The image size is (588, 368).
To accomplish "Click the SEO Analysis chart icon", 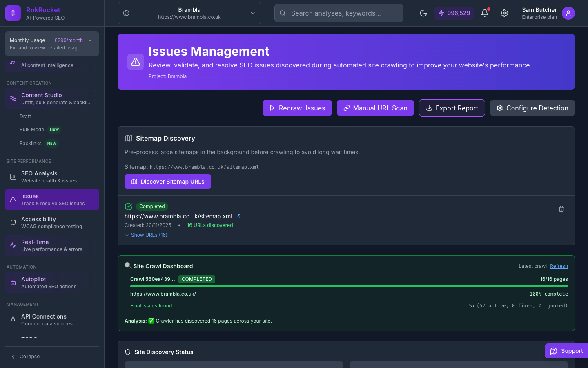I will click(13, 177).
